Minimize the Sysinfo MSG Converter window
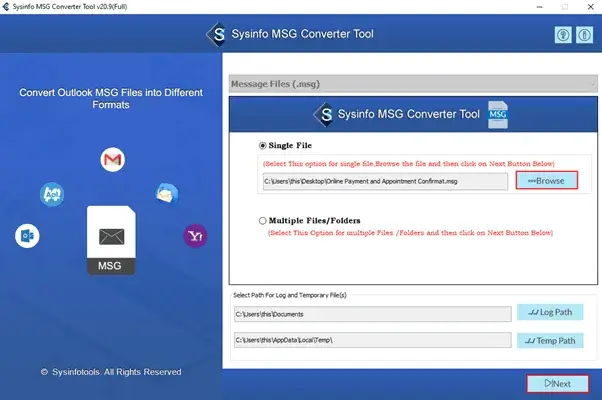This screenshot has height=400, width=602. coord(540,7)
